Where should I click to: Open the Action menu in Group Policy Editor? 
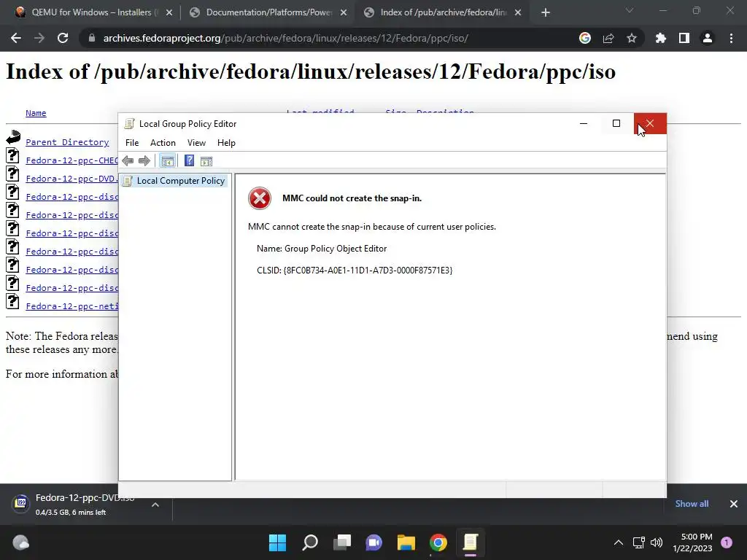(163, 143)
